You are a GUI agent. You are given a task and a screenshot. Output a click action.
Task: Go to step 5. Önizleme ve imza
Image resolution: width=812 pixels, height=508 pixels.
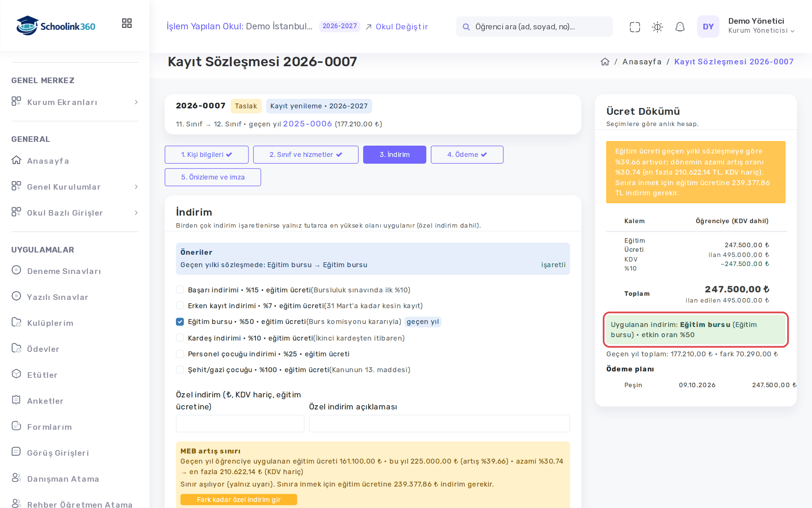tap(213, 177)
